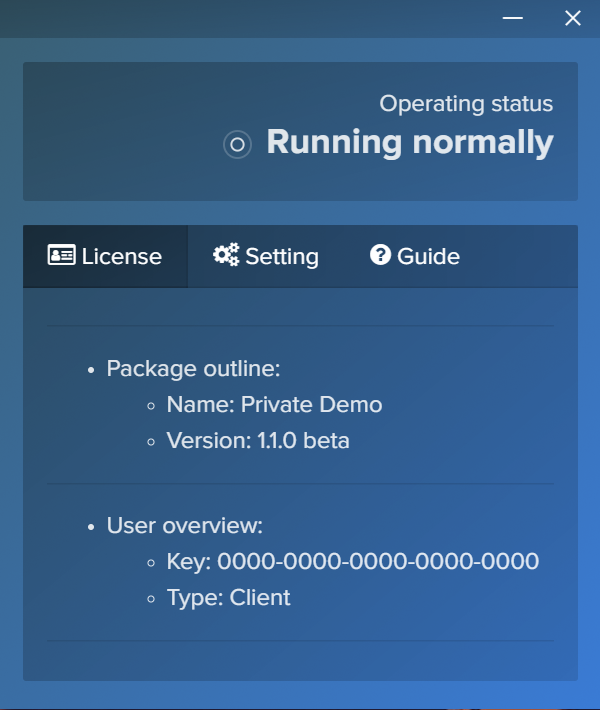
Task: Close the application window
Action: (x=573, y=18)
